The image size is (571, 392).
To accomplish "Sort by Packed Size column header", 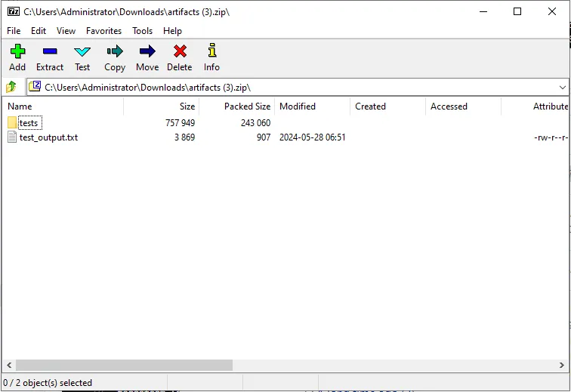I will pyautogui.click(x=247, y=106).
